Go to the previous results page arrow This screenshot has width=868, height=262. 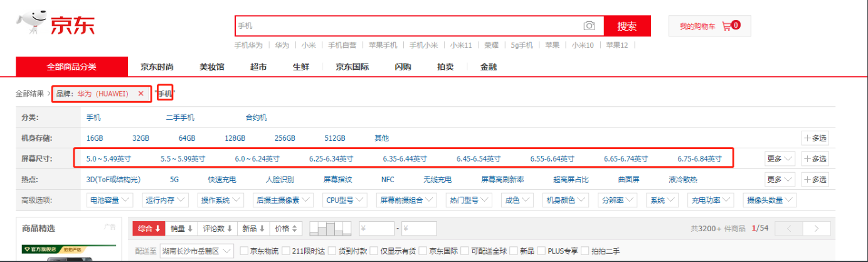click(x=790, y=228)
